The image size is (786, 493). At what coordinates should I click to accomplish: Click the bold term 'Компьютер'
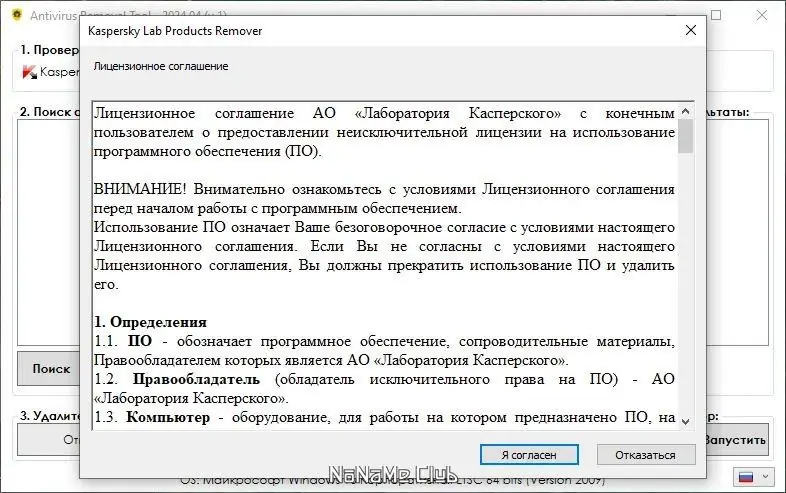pos(168,417)
